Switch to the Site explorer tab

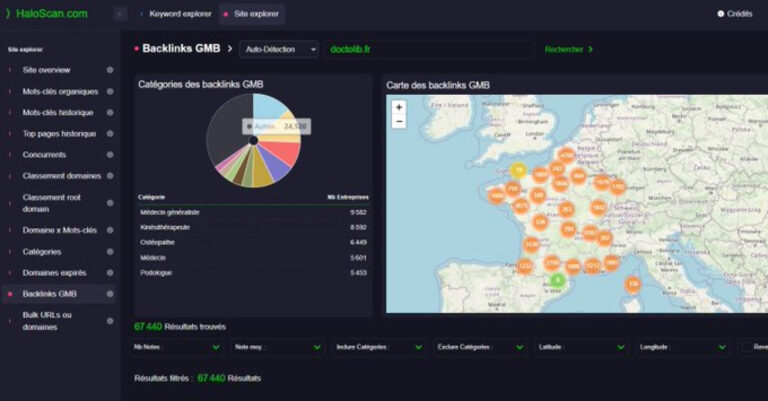[252, 14]
